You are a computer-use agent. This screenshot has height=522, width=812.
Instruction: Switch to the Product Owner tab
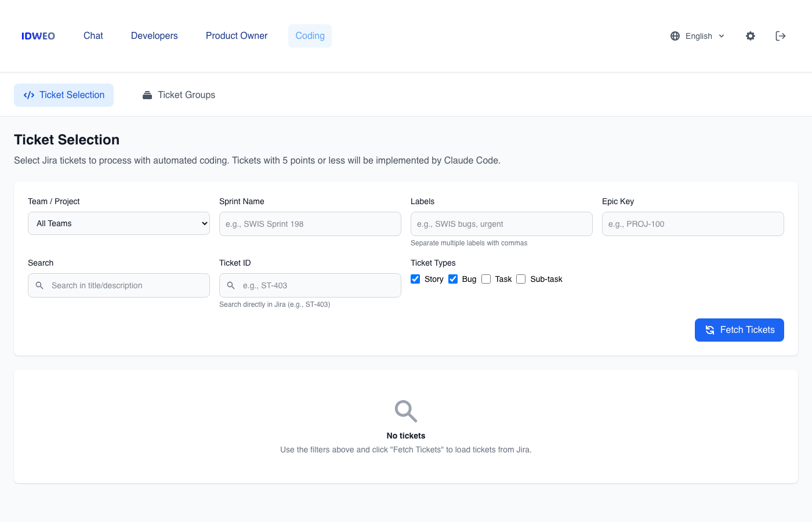[237, 35]
